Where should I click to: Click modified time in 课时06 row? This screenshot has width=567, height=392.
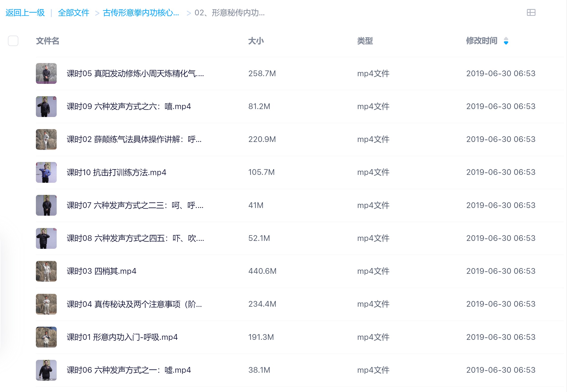click(501, 370)
